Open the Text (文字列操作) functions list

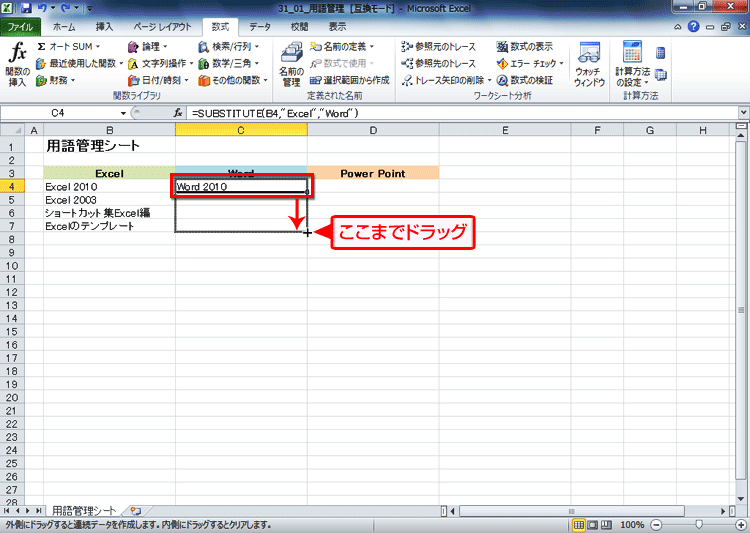(x=161, y=63)
